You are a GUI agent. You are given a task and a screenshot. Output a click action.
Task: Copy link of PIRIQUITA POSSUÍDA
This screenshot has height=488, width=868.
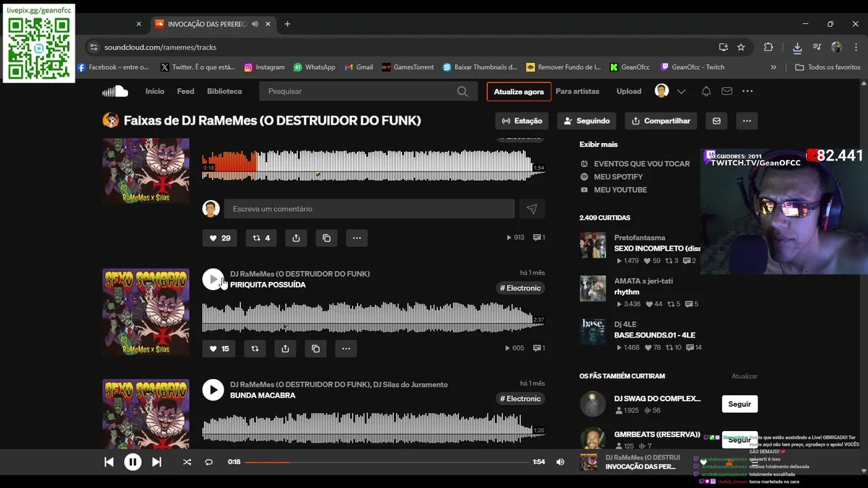[x=315, y=348]
